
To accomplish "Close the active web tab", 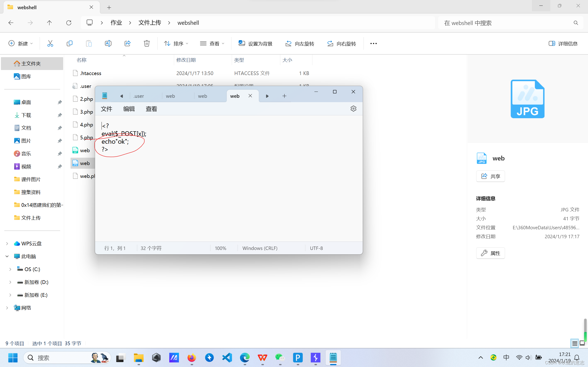I will click(250, 95).
